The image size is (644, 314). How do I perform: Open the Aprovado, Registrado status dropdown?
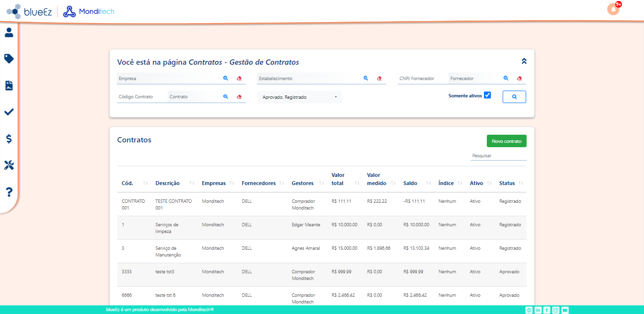pos(299,97)
